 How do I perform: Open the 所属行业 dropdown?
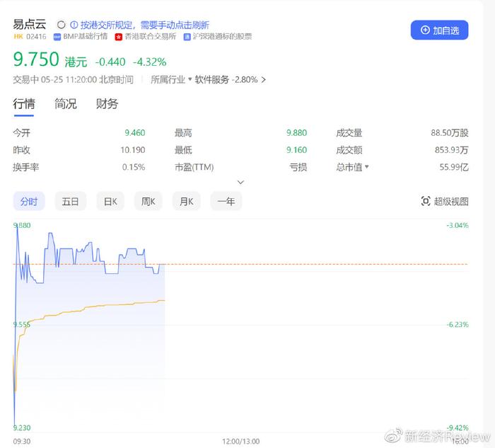[171, 79]
